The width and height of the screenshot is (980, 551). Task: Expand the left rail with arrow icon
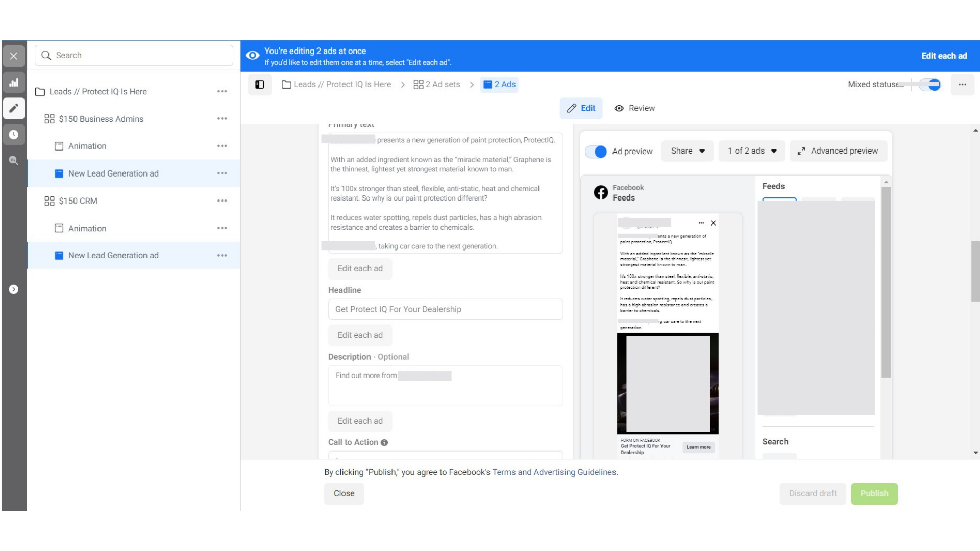click(x=14, y=289)
